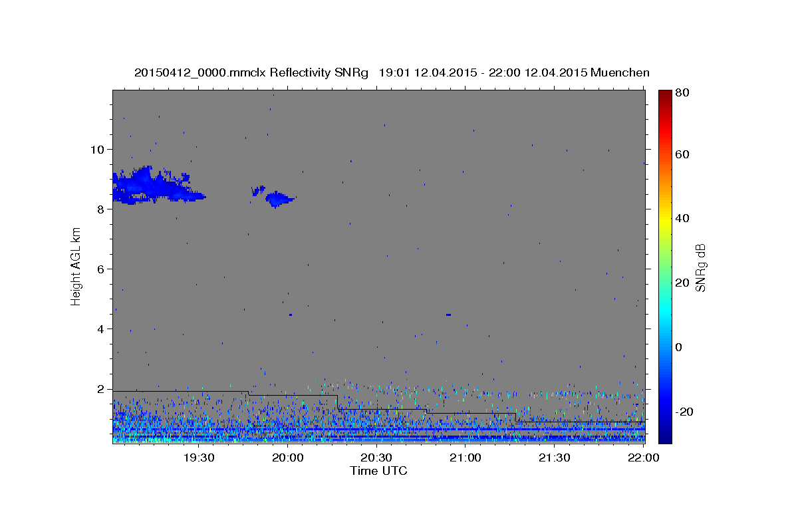798x532 pixels.
Task: Click the 19:30 time tick label
Action: click(198, 458)
